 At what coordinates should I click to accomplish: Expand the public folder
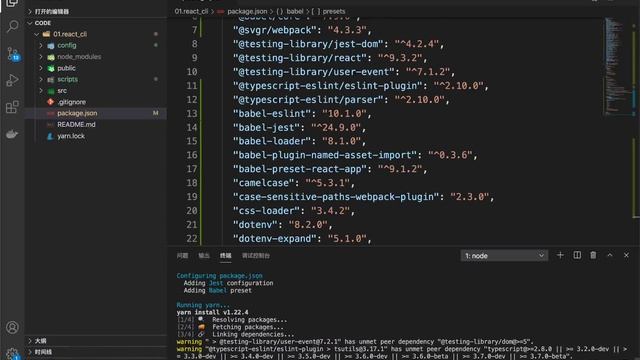[x=41, y=68]
